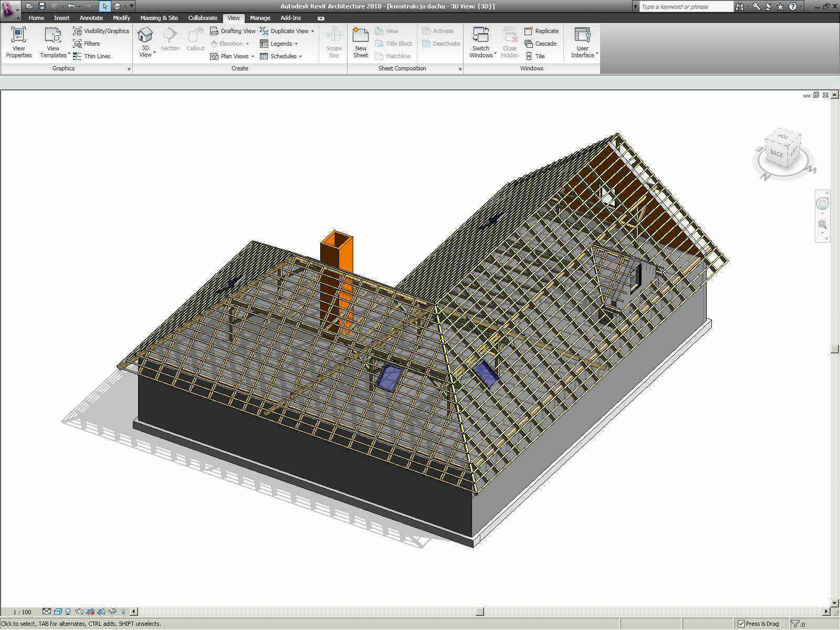
Task: Switch to the Manage ribbon tab
Action: coord(260,18)
